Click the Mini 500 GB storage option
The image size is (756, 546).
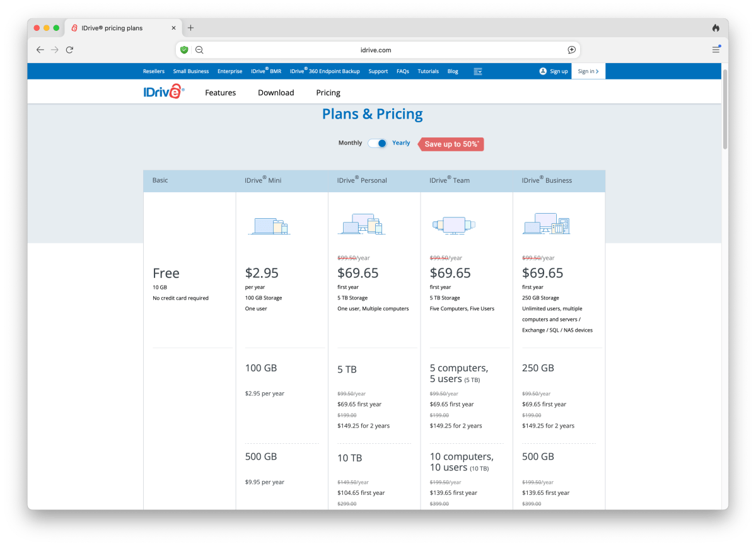(261, 457)
